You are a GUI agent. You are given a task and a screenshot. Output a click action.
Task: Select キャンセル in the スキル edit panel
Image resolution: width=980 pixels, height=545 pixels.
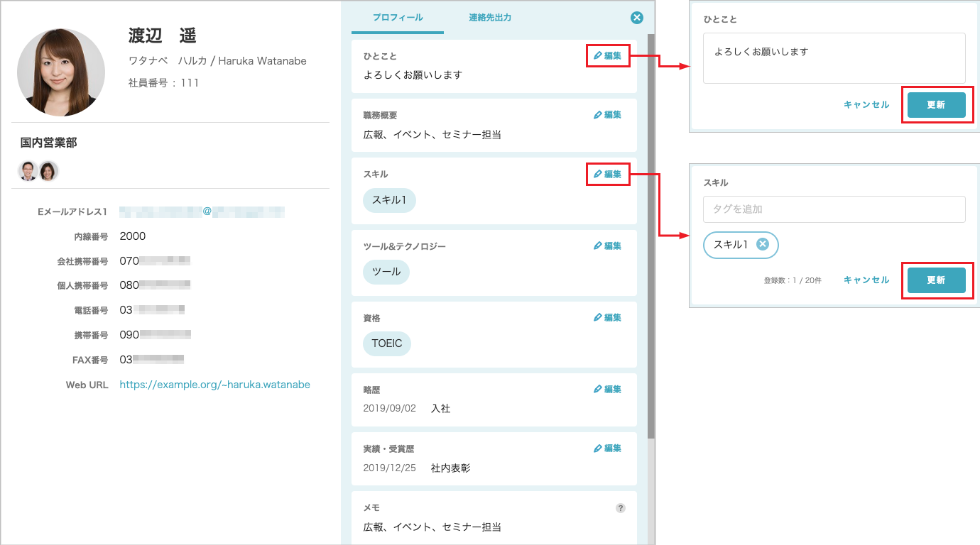pyautogui.click(x=866, y=280)
